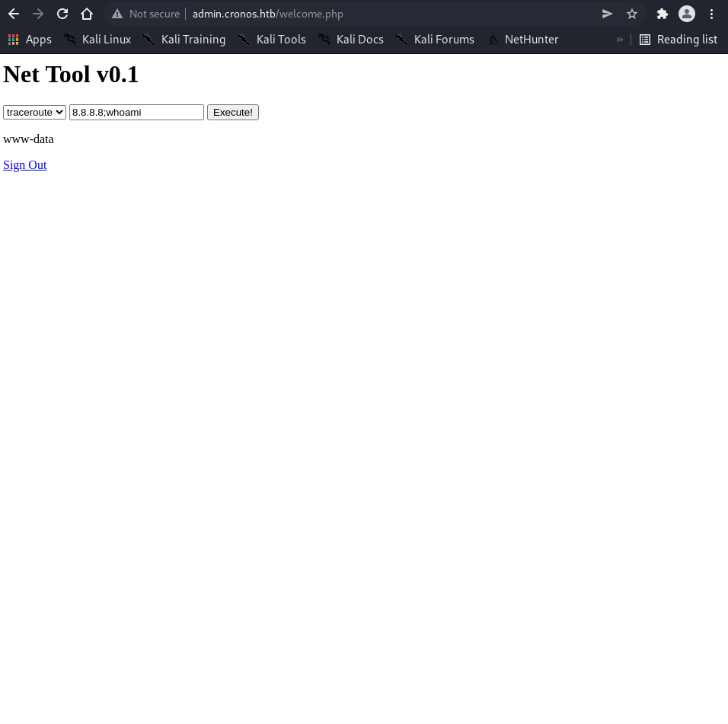
Task: Click the Not secure warning icon
Action: pos(117,14)
